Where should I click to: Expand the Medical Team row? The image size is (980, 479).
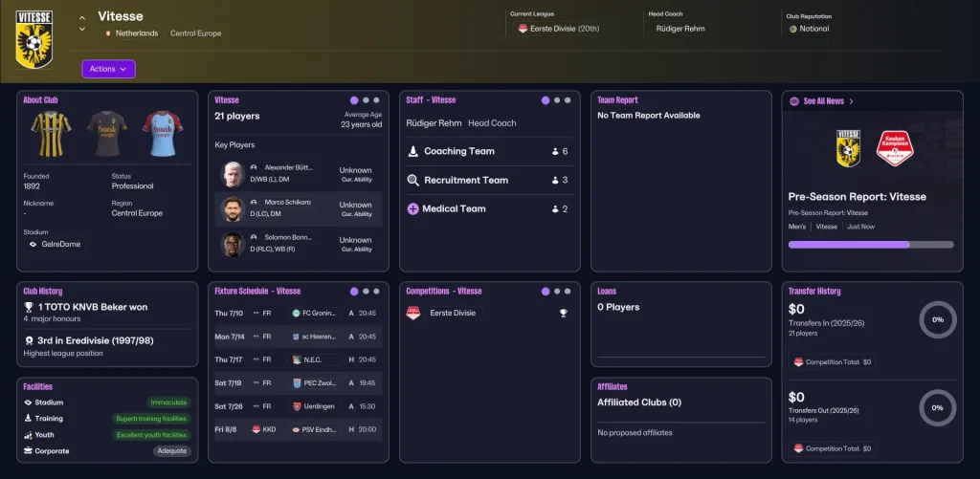pyautogui.click(x=490, y=209)
